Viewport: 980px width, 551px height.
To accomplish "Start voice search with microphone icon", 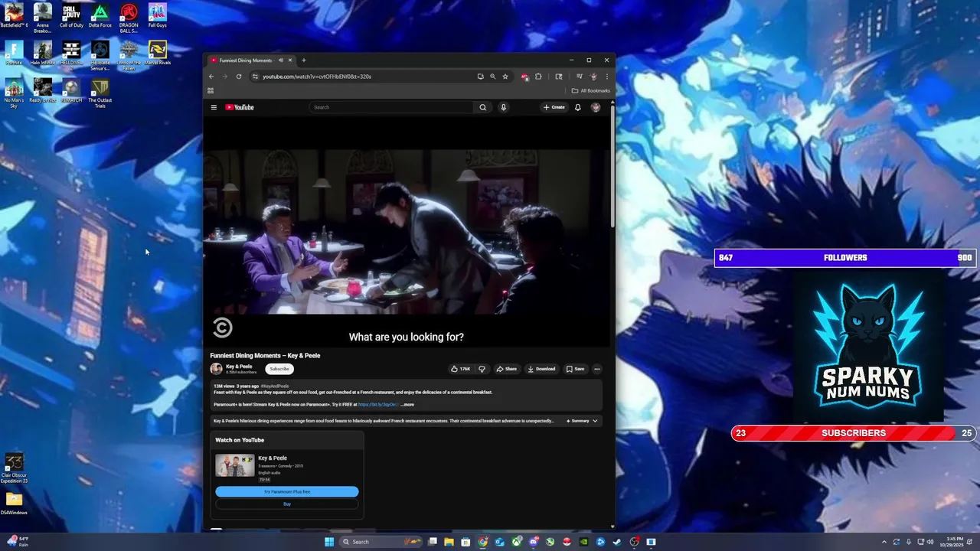I will tap(503, 107).
